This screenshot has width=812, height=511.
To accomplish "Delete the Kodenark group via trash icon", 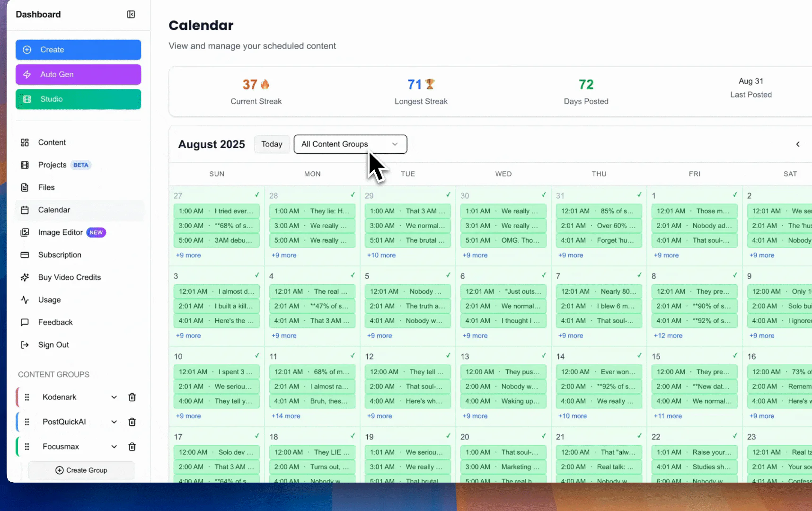I will coord(132,397).
